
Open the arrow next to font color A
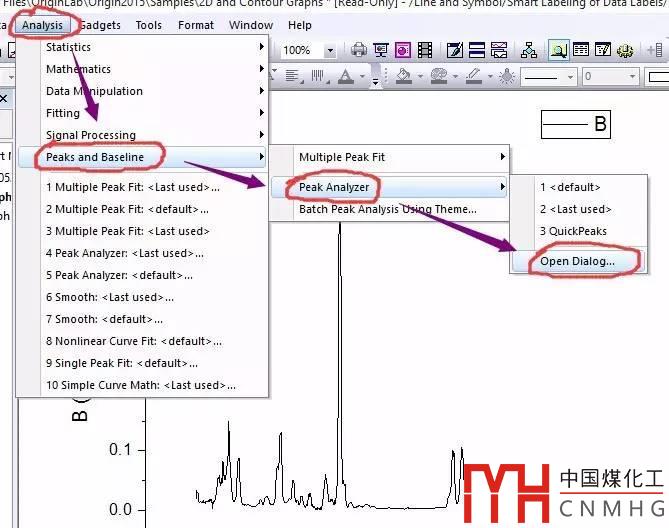pyautogui.click(x=362, y=77)
